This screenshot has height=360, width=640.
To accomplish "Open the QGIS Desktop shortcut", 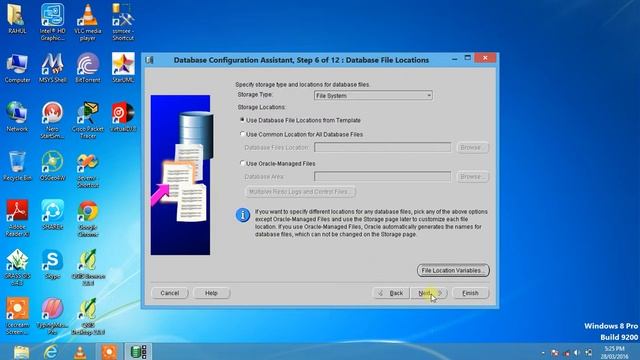I will coord(87,316).
